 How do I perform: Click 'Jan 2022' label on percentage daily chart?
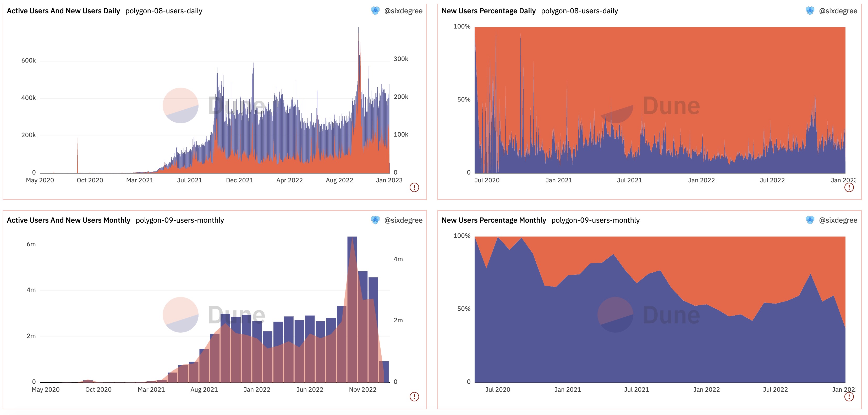701,180
